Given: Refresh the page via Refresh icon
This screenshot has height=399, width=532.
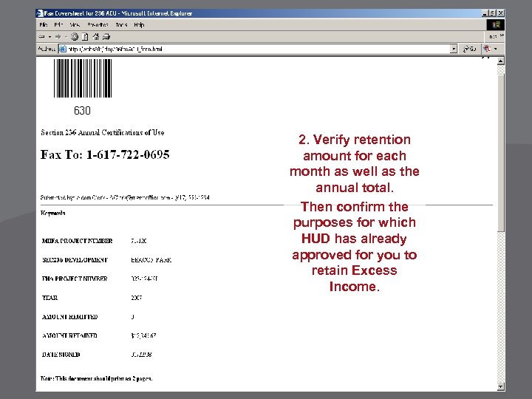Looking at the screenshot, I should click(85, 37).
